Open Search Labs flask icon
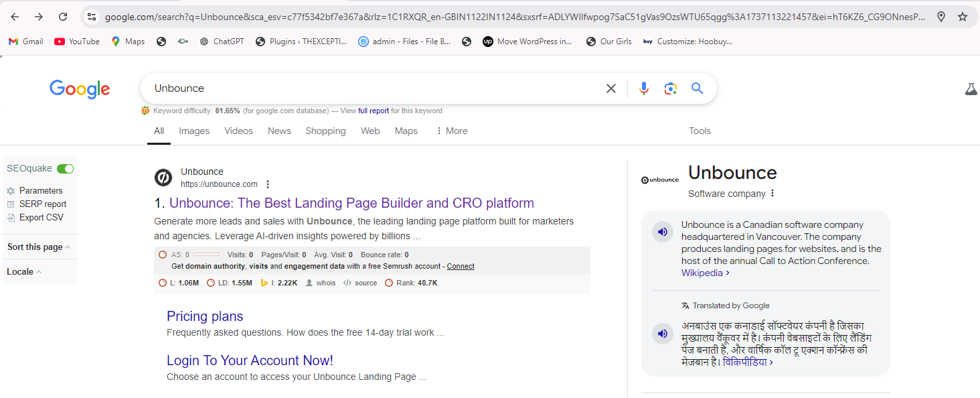980x398 pixels. pyautogui.click(x=971, y=89)
